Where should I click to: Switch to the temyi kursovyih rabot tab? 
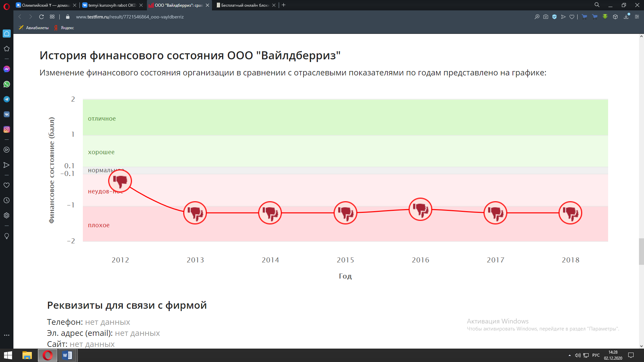tap(109, 5)
